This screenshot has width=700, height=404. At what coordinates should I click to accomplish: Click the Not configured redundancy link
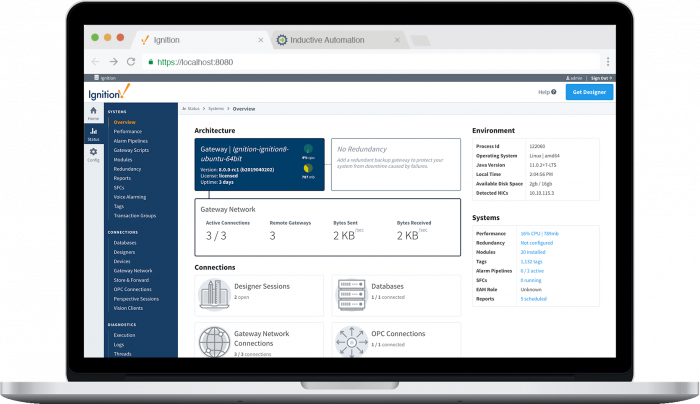(x=537, y=243)
